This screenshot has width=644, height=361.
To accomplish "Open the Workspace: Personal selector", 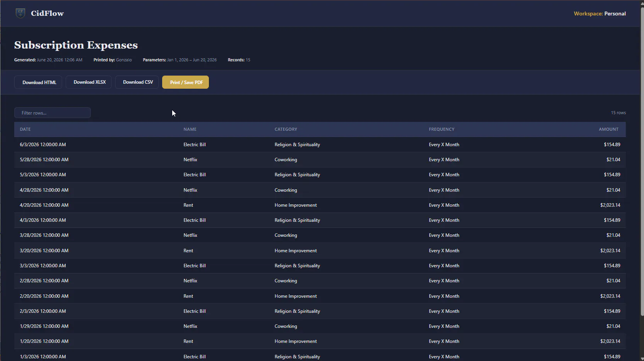I will pos(600,13).
